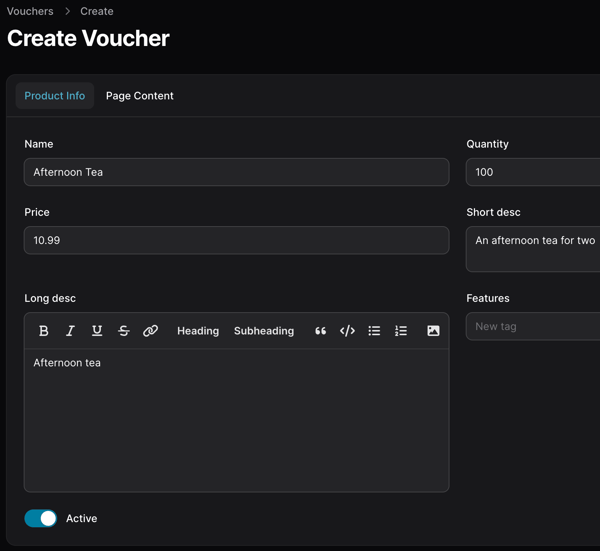Click into the Price field showing 10.99

click(x=236, y=240)
